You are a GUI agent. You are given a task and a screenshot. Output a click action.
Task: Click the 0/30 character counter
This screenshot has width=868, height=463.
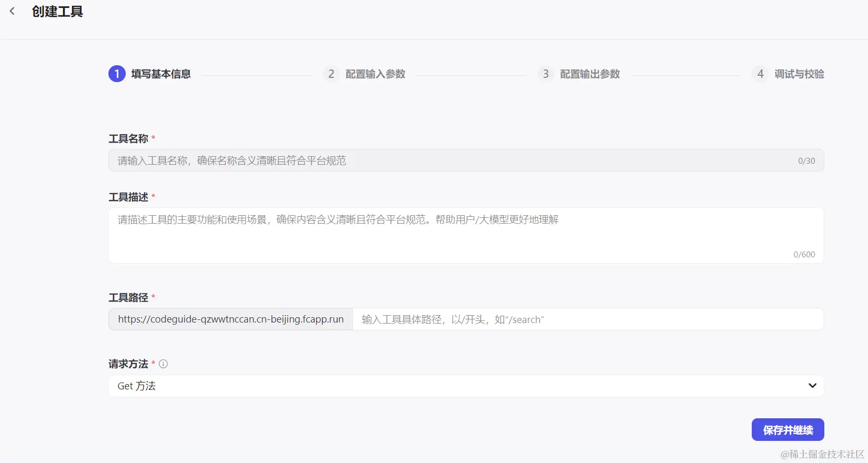[806, 161]
